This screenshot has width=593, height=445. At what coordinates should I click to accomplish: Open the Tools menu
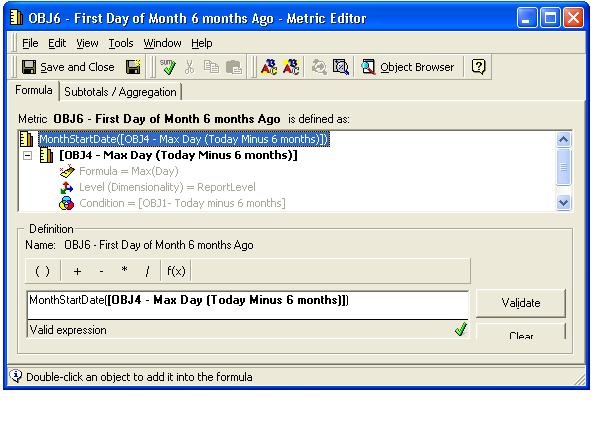(x=121, y=43)
